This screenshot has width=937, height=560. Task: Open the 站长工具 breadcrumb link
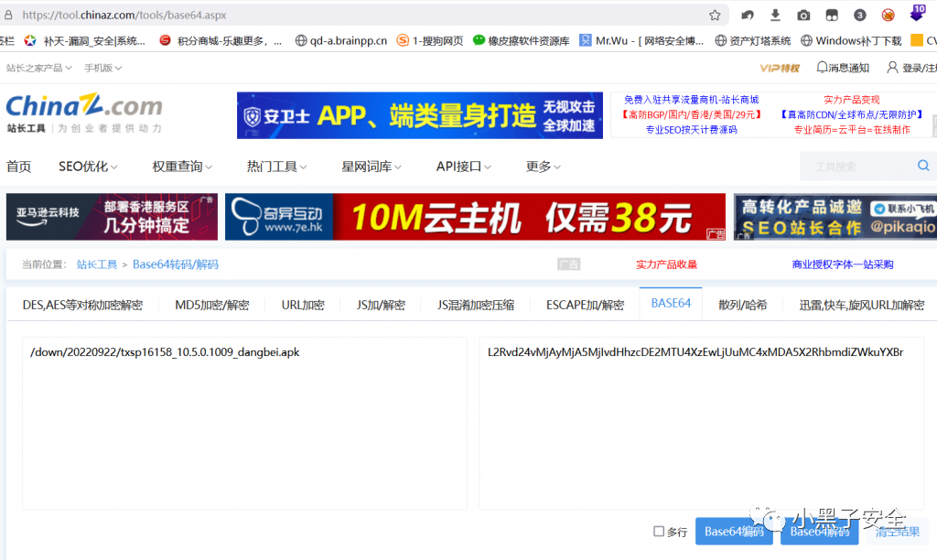pyautogui.click(x=96, y=264)
